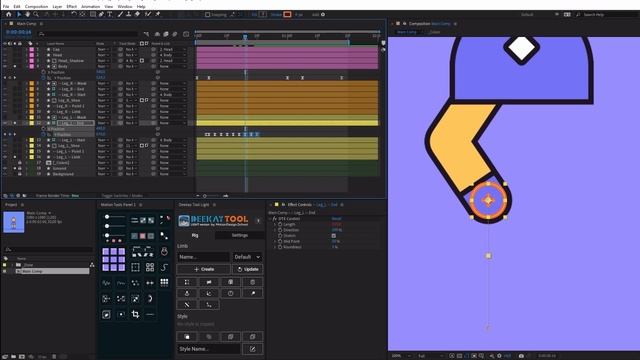Image resolution: width=640 pixels, height=360 pixels.
Task: Toggle the Snapping checkbox in the toolbar
Action: point(207,15)
